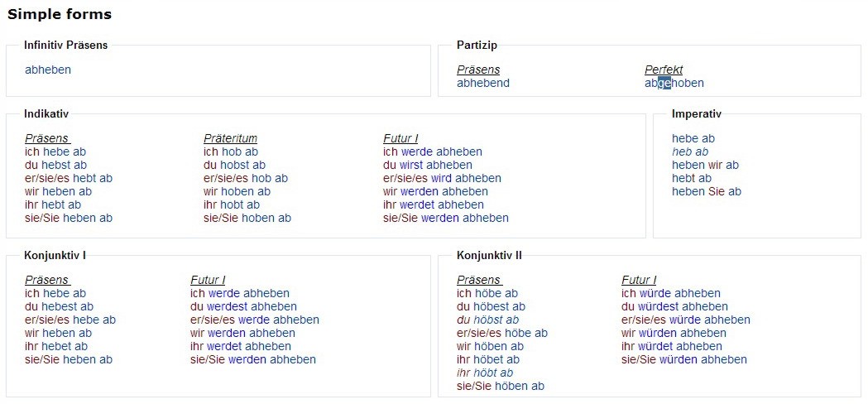Click the 'abgehoben' perfect participle link
Screen dimensions: 868x404
tap(674, 83)
